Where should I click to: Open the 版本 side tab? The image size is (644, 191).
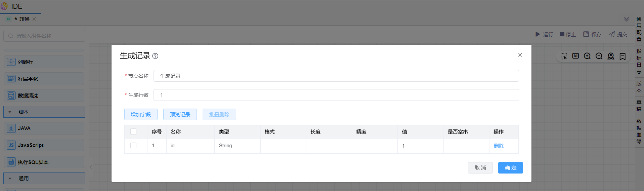click(639, 87)
